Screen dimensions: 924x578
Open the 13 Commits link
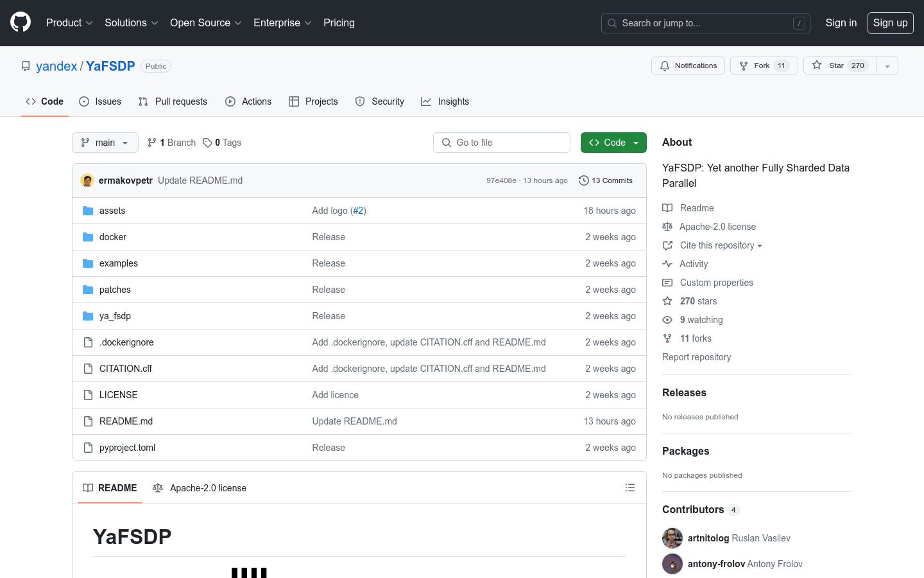[x=606, y=180]
